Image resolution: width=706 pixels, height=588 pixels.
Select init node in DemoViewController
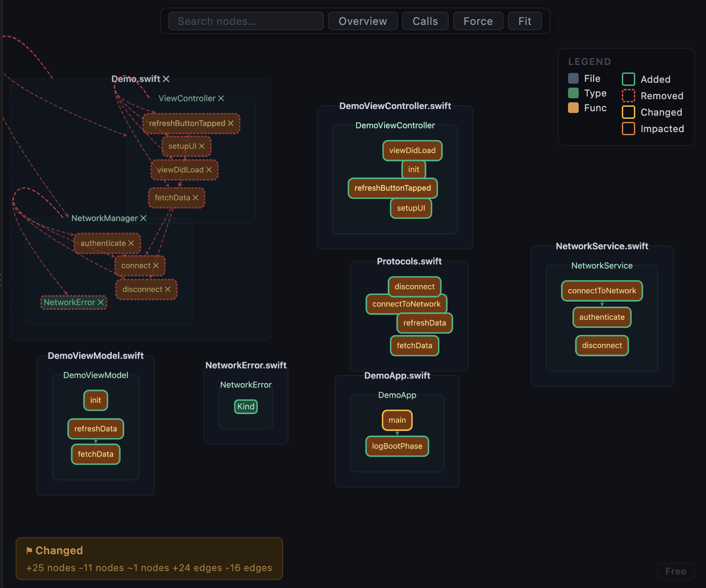point(414,169)
